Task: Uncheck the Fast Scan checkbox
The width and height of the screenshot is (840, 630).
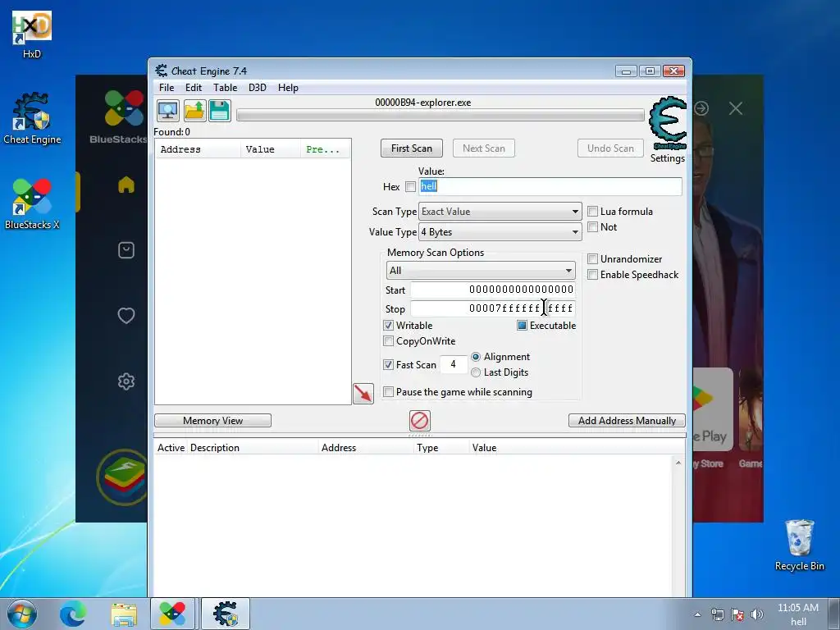Action: coord(388,364)
